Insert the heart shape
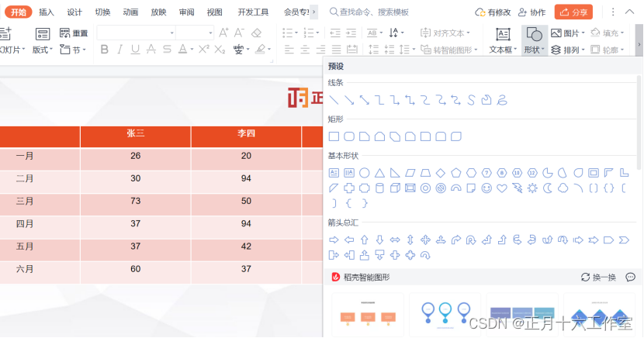Screen dimensions: 644x338 click(501, 188)
